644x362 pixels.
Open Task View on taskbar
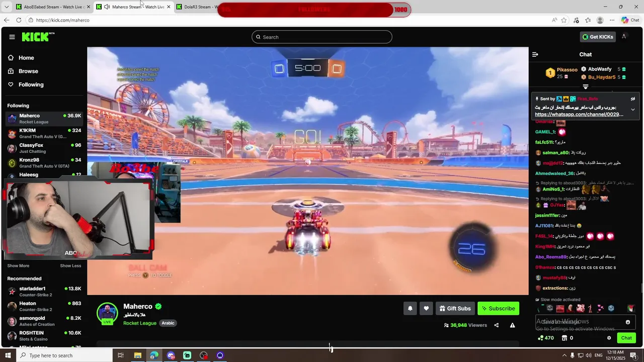pos(120,355)
